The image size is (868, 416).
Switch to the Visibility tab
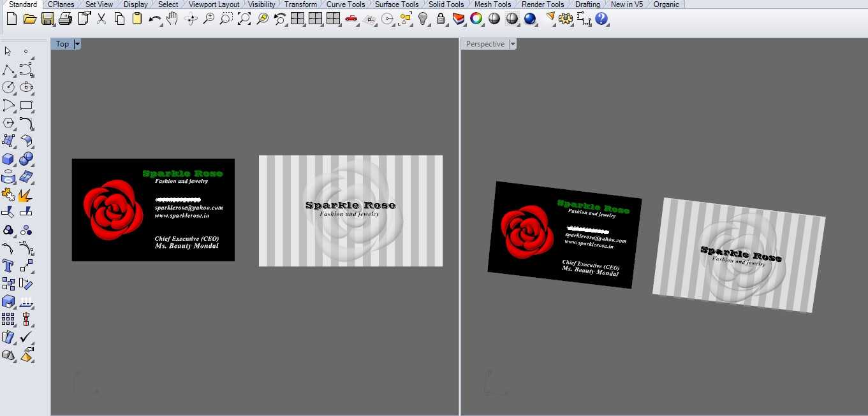(262, 4)
